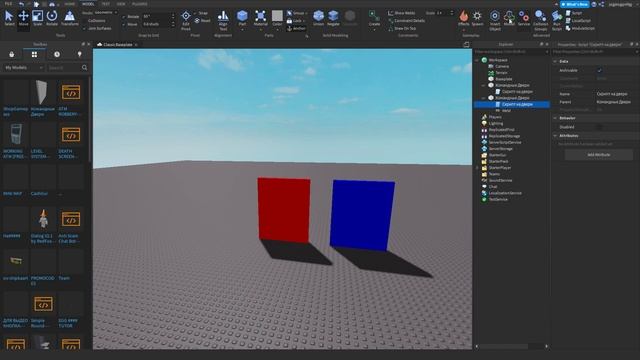
Task: Reset the pivot with Reset button
Action: pos(203,21)
